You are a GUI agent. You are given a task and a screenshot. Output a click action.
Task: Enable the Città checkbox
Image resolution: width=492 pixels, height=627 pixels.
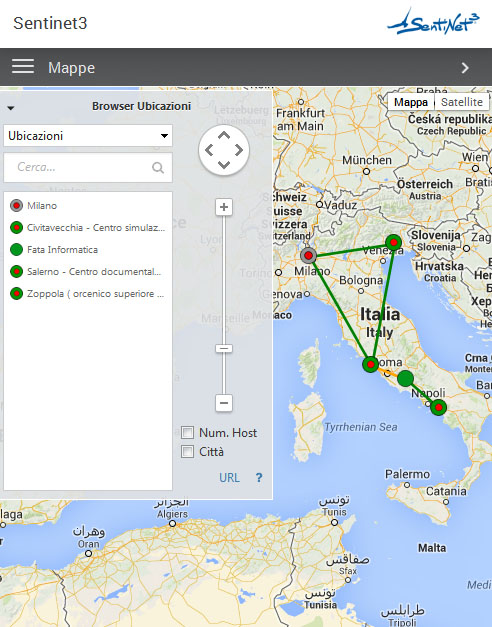click(187, 451)
